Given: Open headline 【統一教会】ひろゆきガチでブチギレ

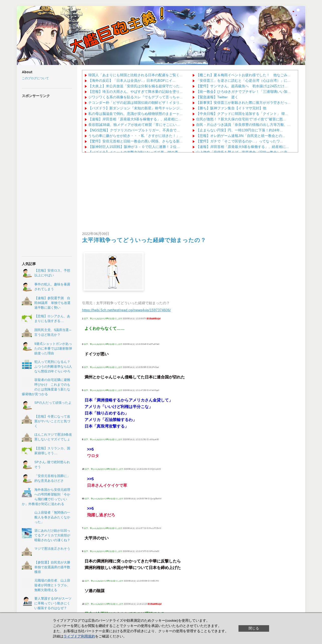Looking at the screenshot, I should [243, 92].
